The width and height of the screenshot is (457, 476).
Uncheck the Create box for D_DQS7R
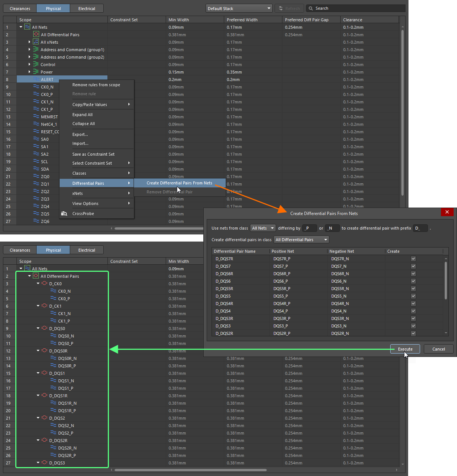coord(413,259)
